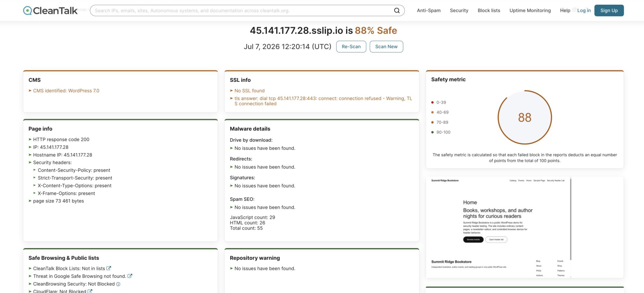Click 'Total count: 55' text

pos(246,228)
